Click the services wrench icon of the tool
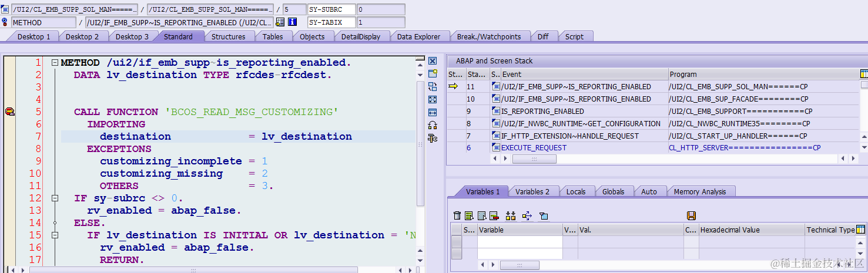Image resolution: width=868 pixels, height=273 pixels. (433, 138)
